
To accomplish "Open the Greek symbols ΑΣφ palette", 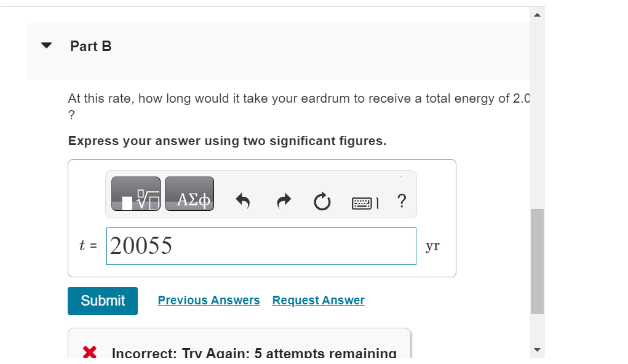I will pos(189,194).
